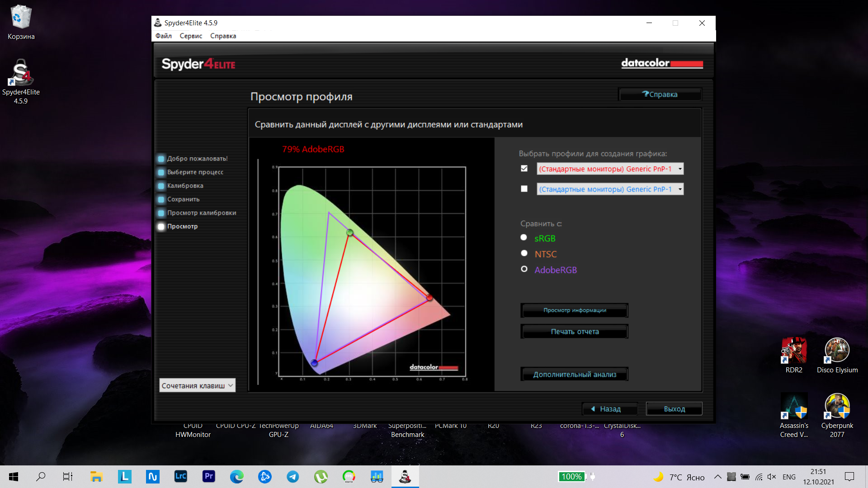The image size is (868, 488).
Task: Toggle second unchecked profile checkbox
Action: click(524, 189)
